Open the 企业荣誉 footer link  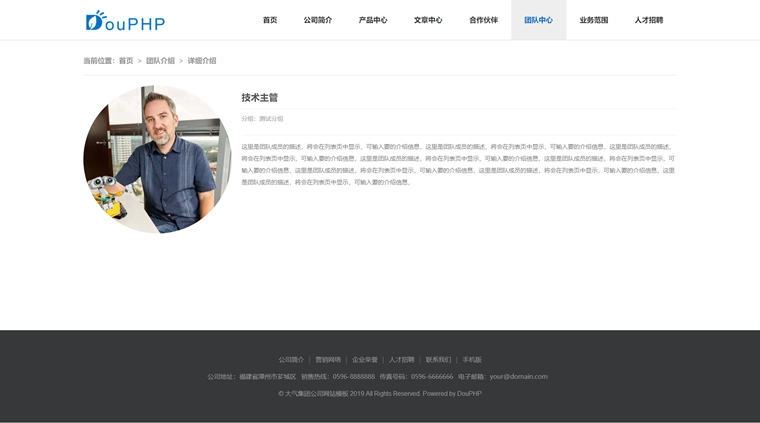click(365, 360)
